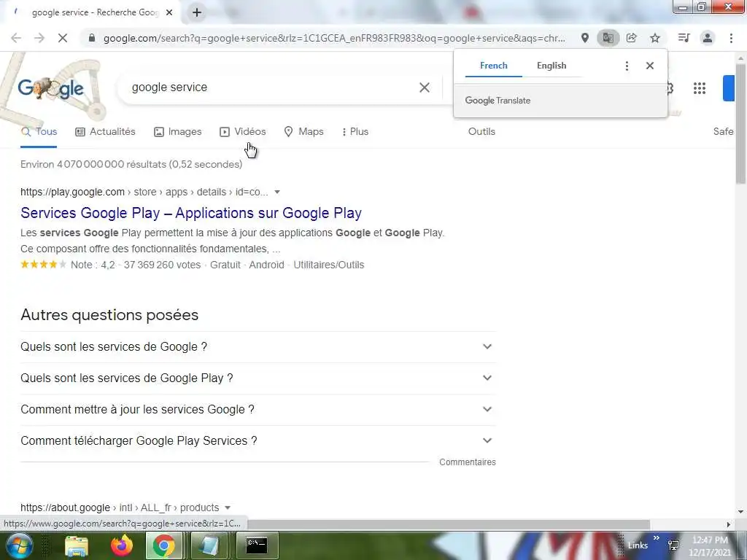Image resolution: width=747 pixels, height=560 pixels.
Task: Click the padlock site info icon
Action: 92,38
